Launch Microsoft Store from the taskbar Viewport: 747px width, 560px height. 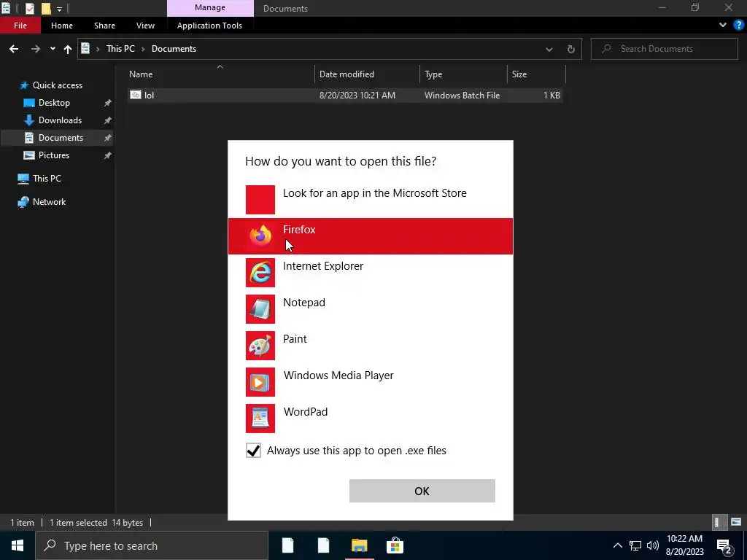pyautogui.click(x=395, y=545)
